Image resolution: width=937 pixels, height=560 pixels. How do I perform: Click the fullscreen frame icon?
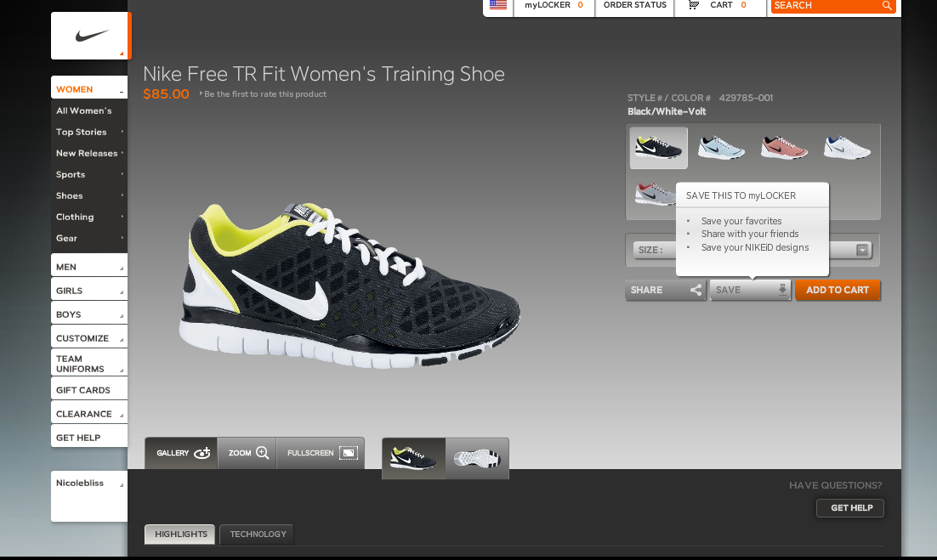pos(349,453)
